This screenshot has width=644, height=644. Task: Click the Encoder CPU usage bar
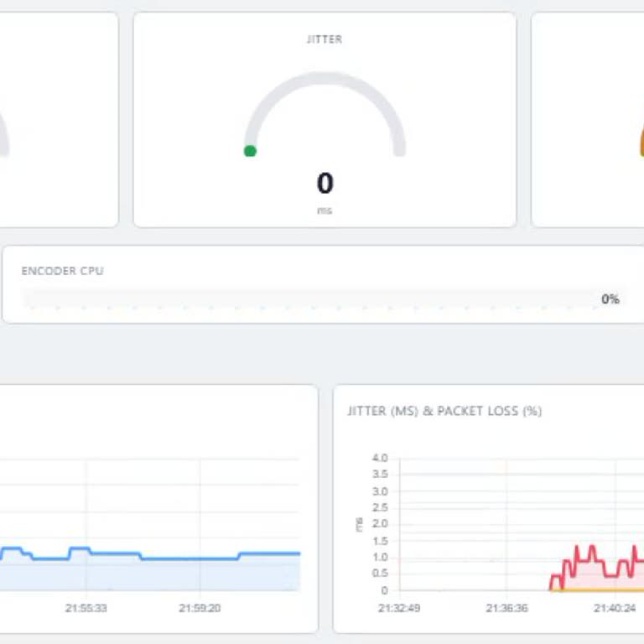point(302,299)
